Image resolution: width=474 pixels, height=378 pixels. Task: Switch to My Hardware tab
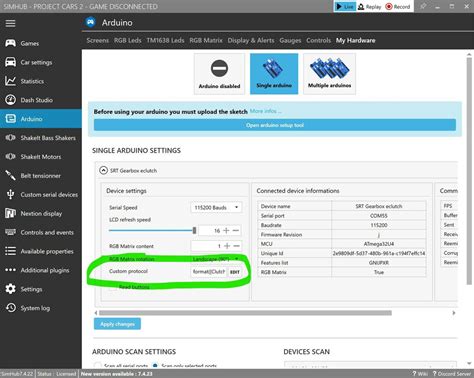click(x=355, y=40)
